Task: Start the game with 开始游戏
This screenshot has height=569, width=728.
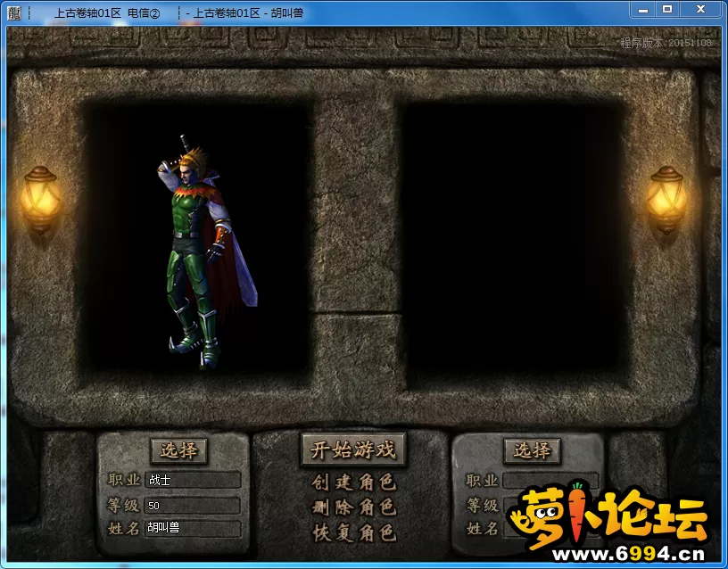Action: (x=353, y=449)
